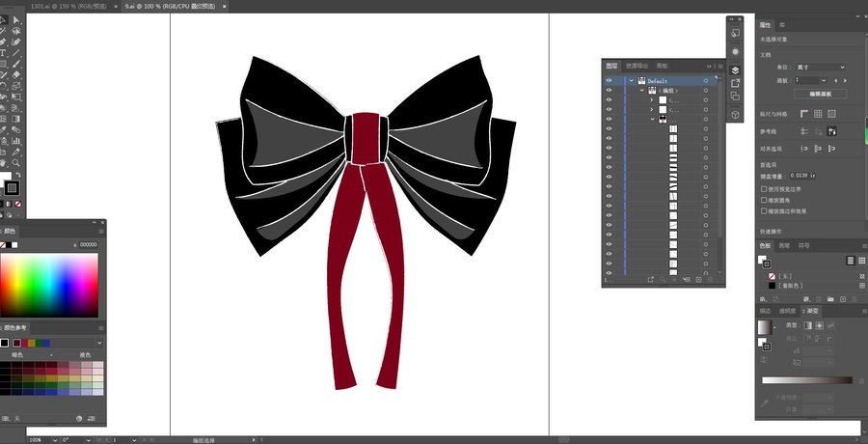Image resolution: width=868 pixels, height=444 pixels.
Task: Select the Line Segment tool
Action: pyautogui.click(x=16, y=53)
